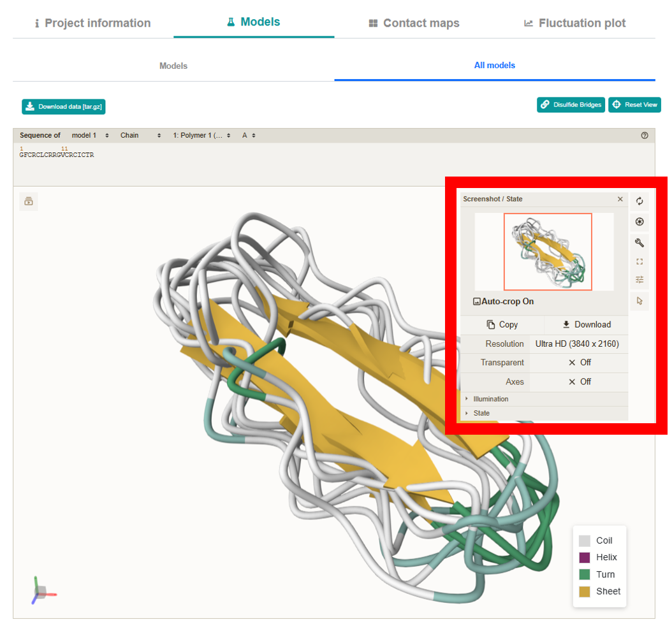The height and width of the screenshot is (624, 672).
Task: Click the Sheet legend color swatch
Action: [585, 591]
